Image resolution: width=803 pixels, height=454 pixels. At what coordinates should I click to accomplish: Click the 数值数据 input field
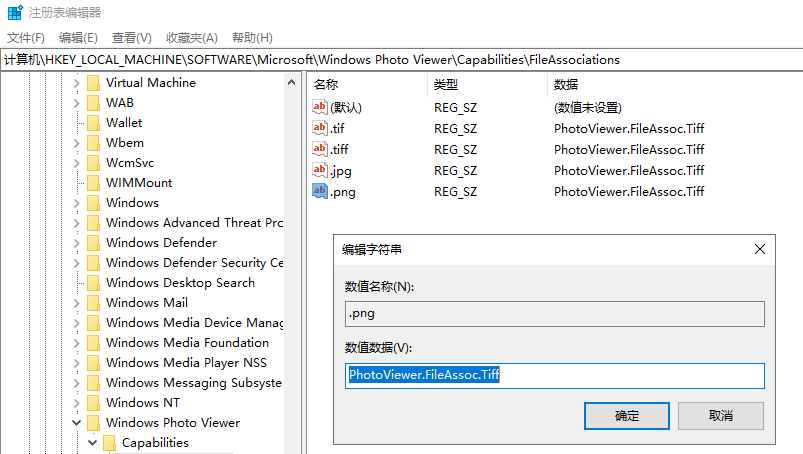[x=554, y=376]
